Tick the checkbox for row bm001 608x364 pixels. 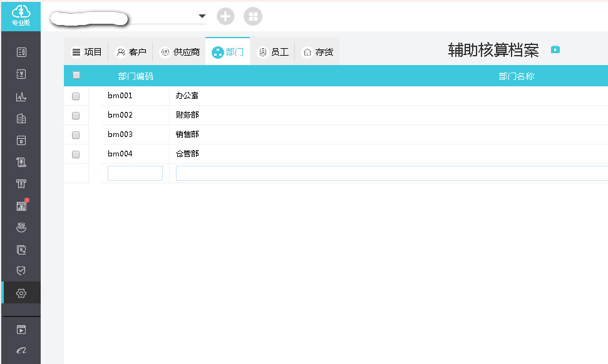[x=76, y=96]
